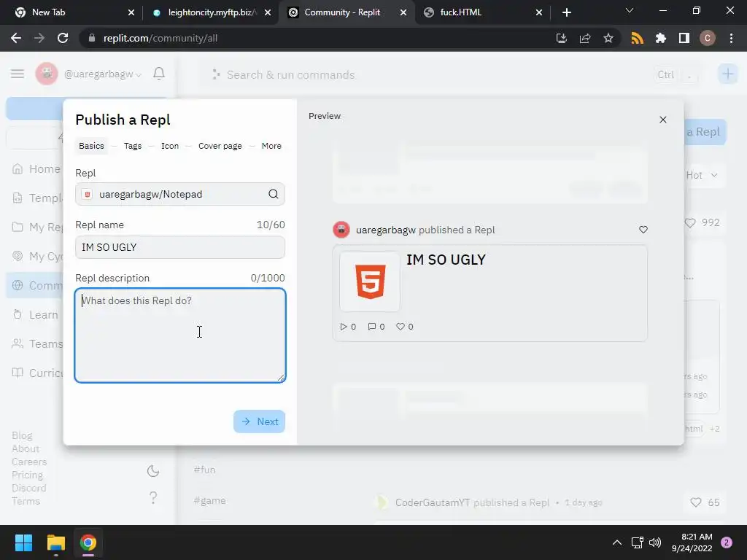The height and width of the screenshot is (560, 747).
Task: Bookmark this page with star icon
Action: (x=608, y=38)
